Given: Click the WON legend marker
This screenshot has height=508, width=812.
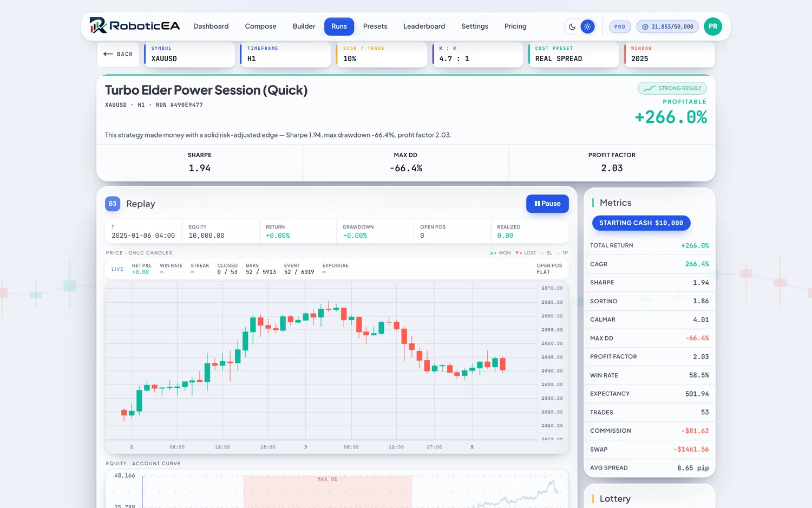Looking at the screenshot, I should coord(500,253).
